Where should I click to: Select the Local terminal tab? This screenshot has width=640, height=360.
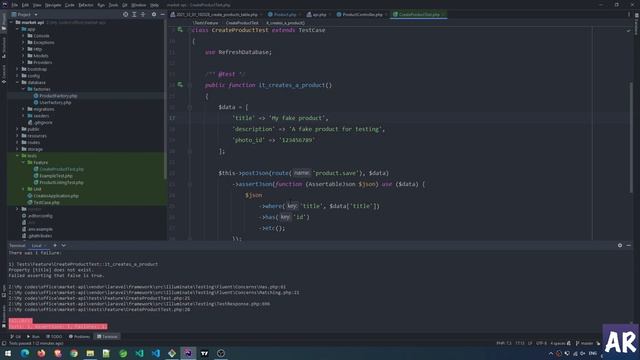point(37,245)
